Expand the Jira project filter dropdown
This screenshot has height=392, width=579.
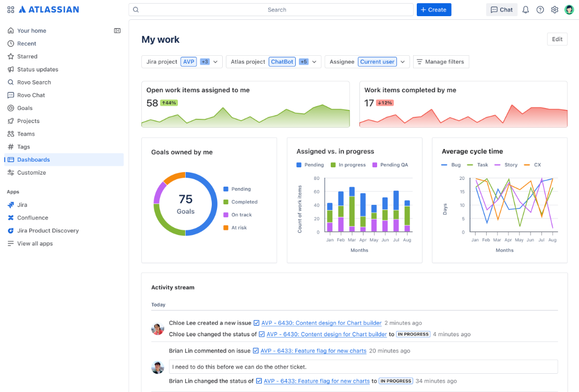click(215, 62)
